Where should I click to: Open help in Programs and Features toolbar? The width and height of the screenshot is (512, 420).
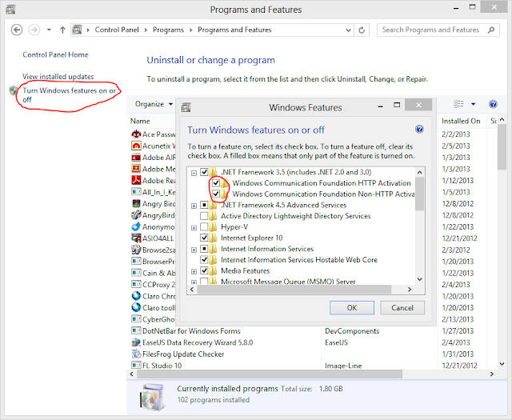click(x=493, y=104)
